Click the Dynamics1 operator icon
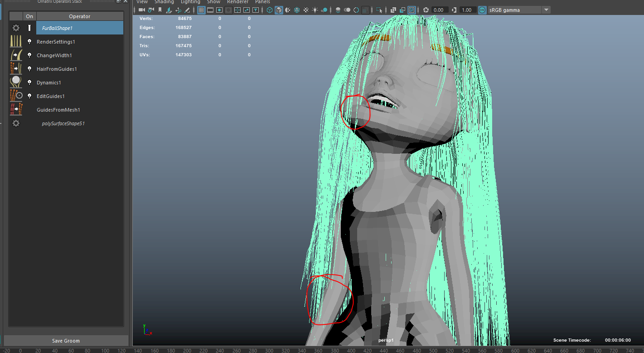This screenshot has width=644, height=353. point(16,83)
